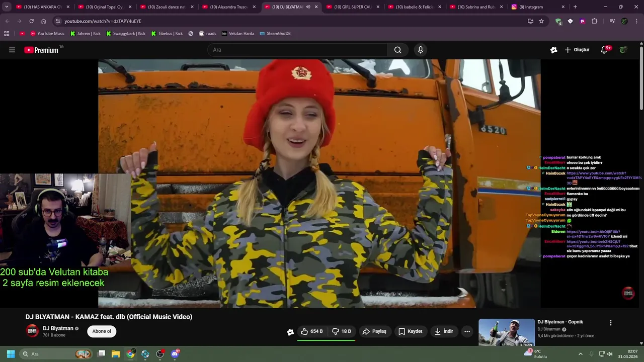Click the remix icon left of like button
644x362 pixels.
(290, 332)
